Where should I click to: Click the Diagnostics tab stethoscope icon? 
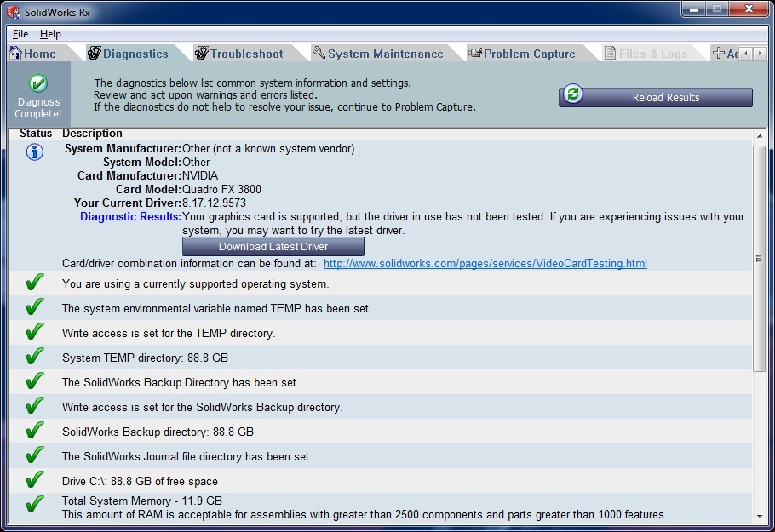95,53
